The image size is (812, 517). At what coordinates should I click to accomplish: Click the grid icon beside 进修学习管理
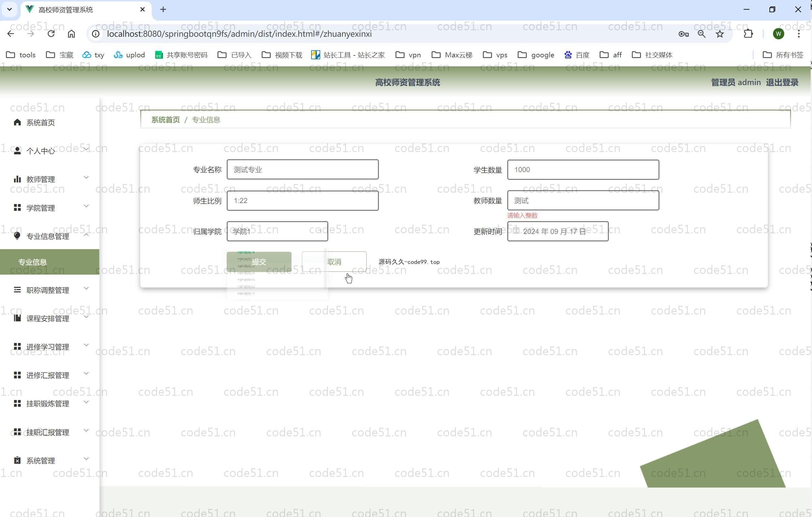click(17, 346)
